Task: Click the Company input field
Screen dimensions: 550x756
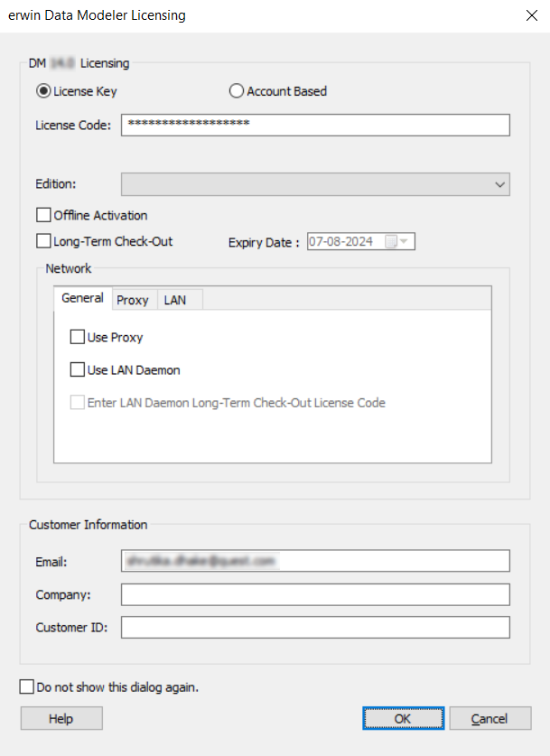Action: [x=315, y=594]
